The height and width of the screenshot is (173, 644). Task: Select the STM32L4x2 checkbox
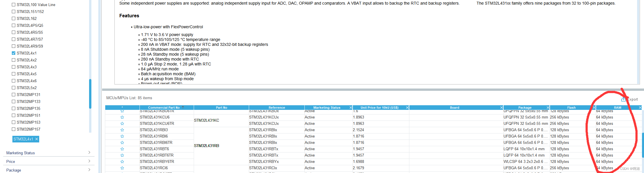pyautogui.click(x=14, y=60)
